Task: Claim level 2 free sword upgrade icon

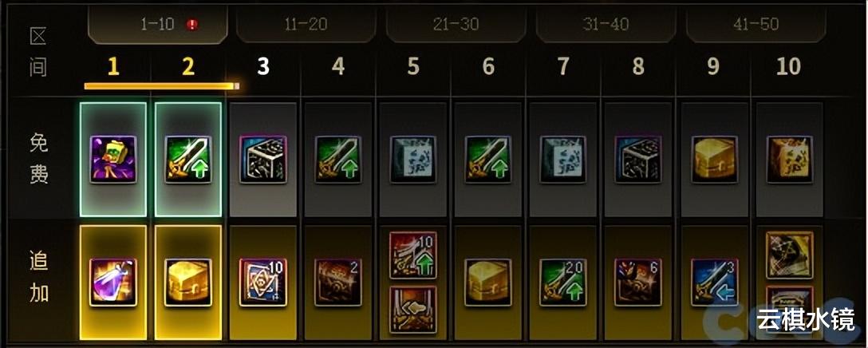Action: tap(188, 160)
